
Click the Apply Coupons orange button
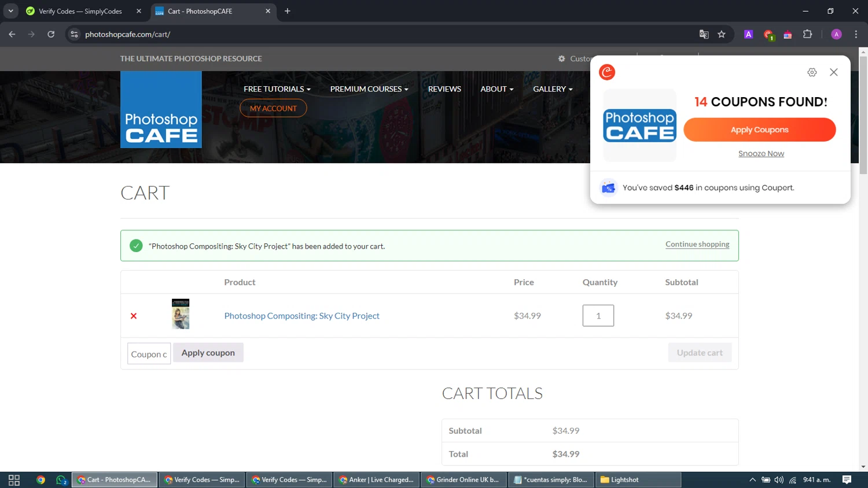point(759,130)
